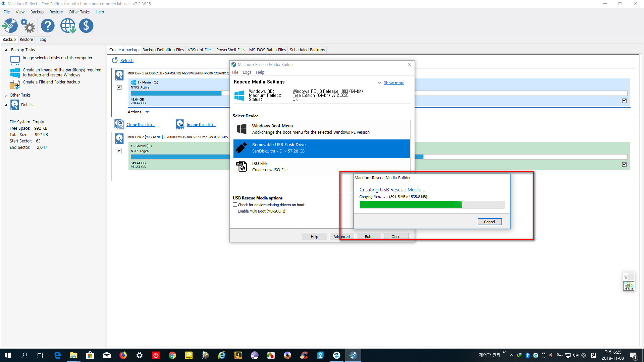Screen dimensions: 644x362
Task: Click the globe update download icon
Action: [x=68, y=26]
